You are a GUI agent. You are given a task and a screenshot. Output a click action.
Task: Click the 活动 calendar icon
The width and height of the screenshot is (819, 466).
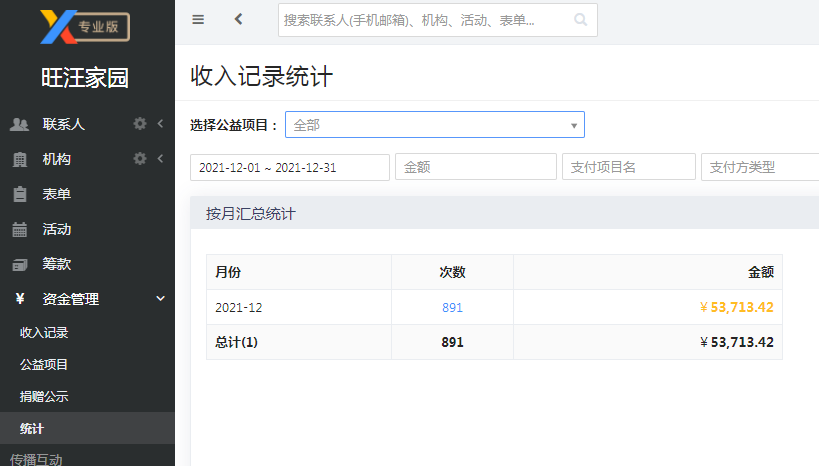point(19,229)
